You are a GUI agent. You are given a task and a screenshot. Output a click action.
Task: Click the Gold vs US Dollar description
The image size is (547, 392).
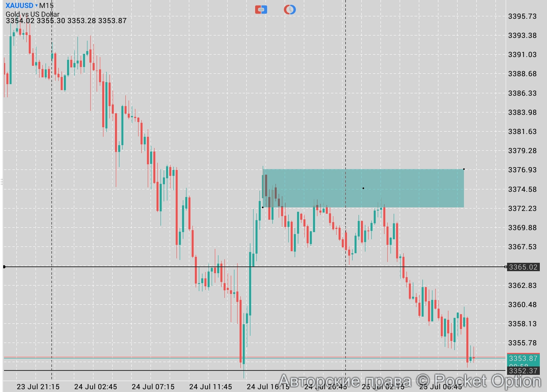32,14
